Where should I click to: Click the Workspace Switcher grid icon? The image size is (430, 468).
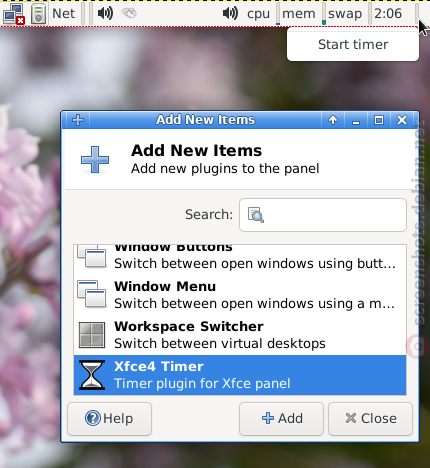tap(92, 335)
